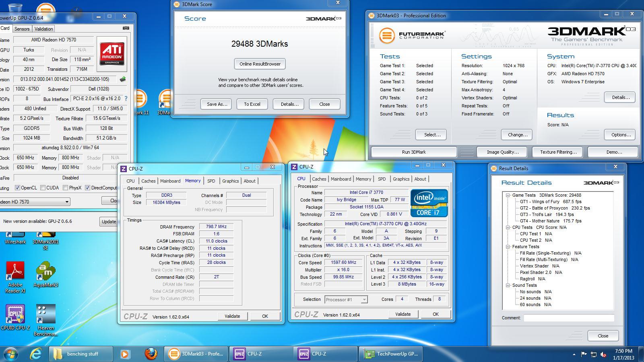Launch Adobe Reader XI from desktop
The image size is (644, 362).
click(x=15, y=277)
